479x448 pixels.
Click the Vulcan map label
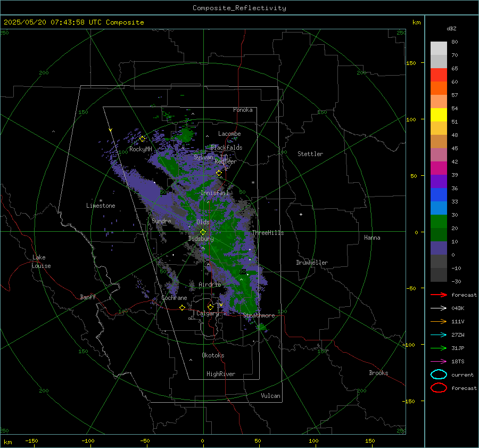pyautogui.click(x=270, y=396)
